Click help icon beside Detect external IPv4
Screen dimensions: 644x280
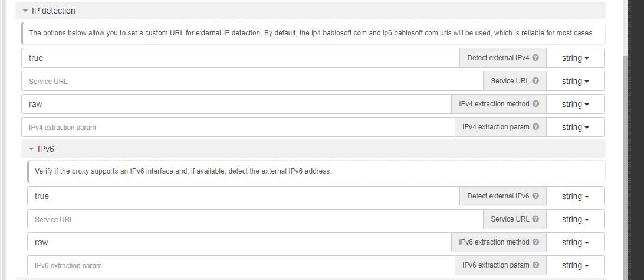[535, 58]
